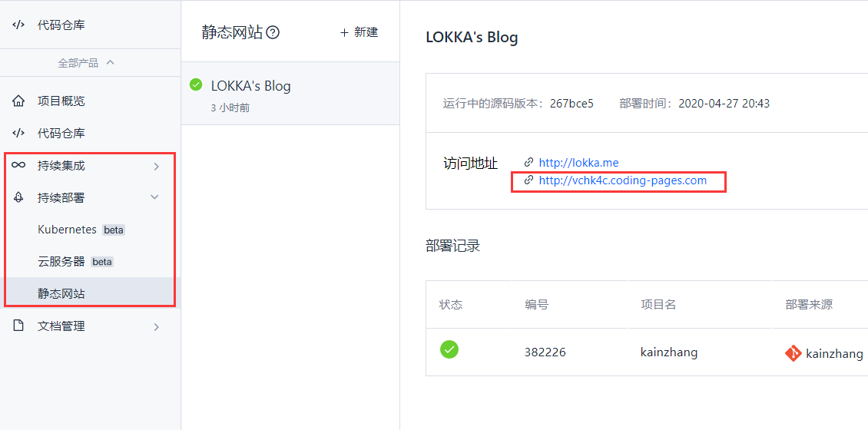
Task: Click the green check icon beside LOKKA's Blog
Action: pyautogui.click(x=195, y=84)
